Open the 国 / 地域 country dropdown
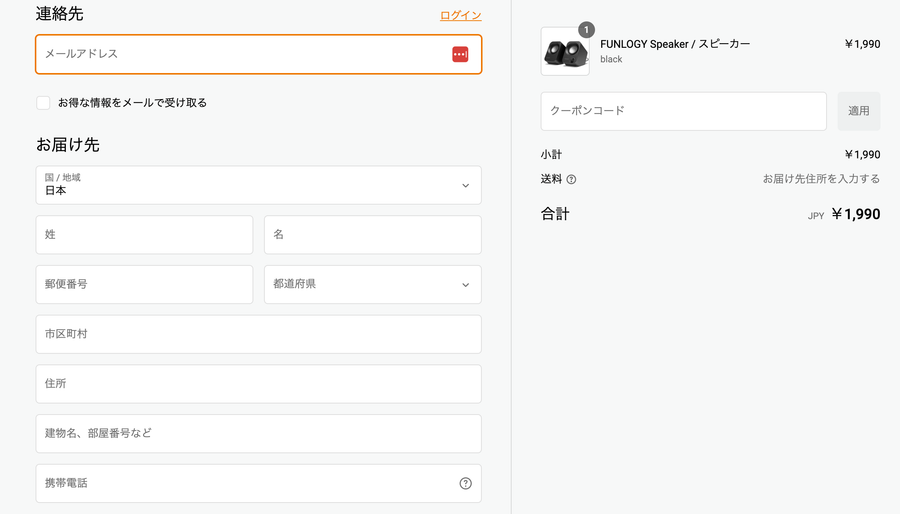 tap(258, 185)
